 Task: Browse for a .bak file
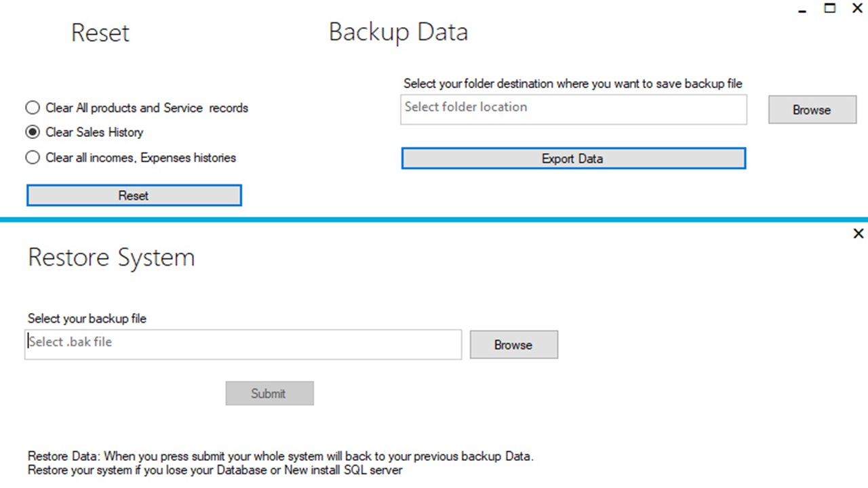tap(513, 344)
